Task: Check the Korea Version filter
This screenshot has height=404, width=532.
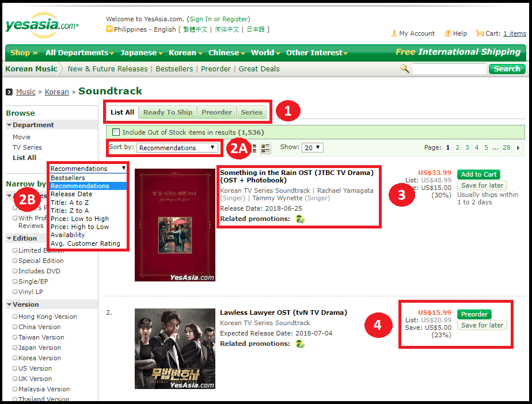Action: coord(15,358)
